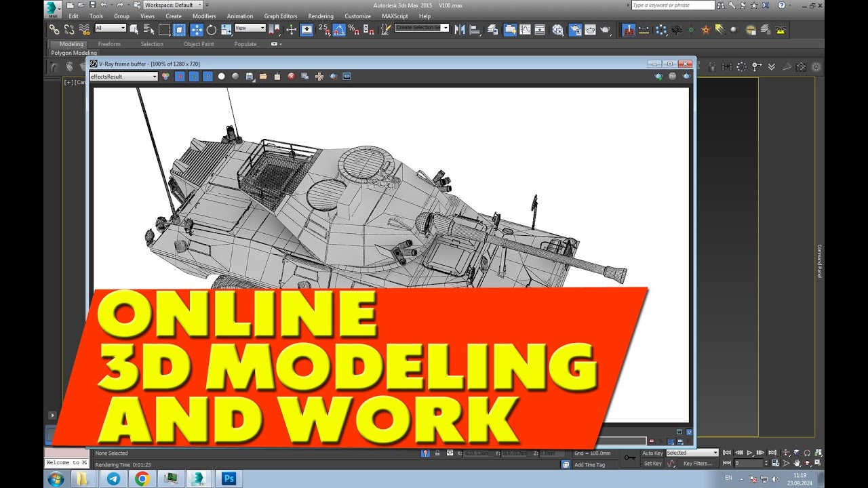This screenshot has width=868, height=488.
Task: Click the Set Keys key icon
Action: pyautogui.click(x=631, y=458)
